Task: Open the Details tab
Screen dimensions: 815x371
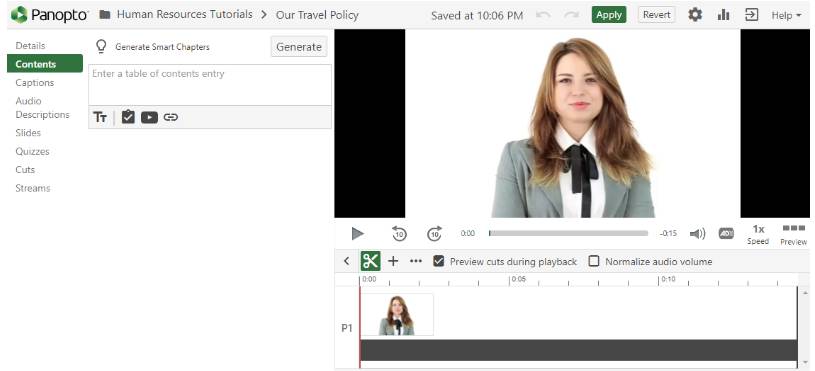Action: pyautogui.click(x=30, y=46)
